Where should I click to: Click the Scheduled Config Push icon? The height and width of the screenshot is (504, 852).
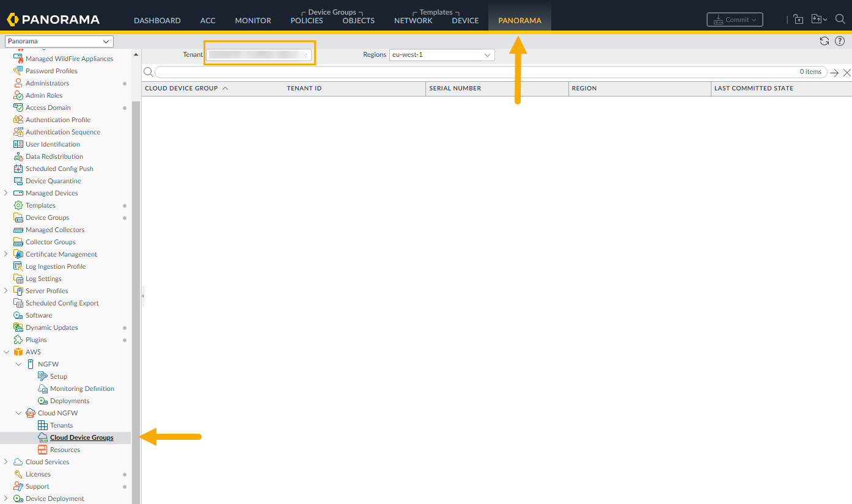(x=18, y=169)
